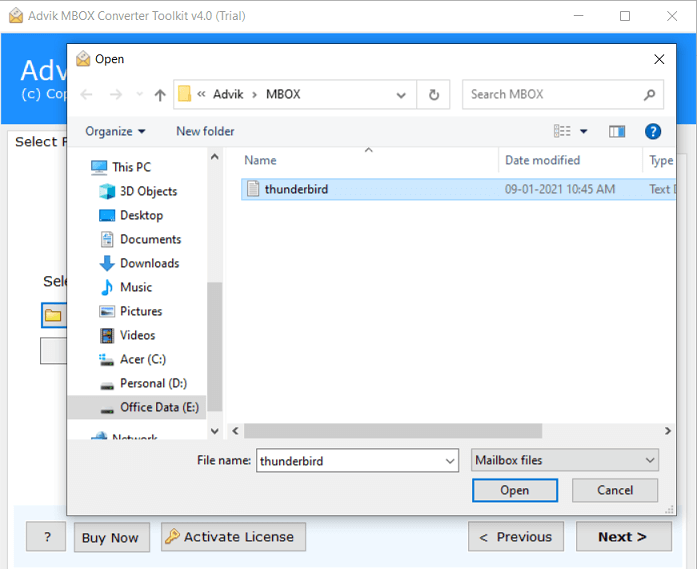Click Buy Now in Advik window
Screen dimensions: 697x569
point(111,537)
